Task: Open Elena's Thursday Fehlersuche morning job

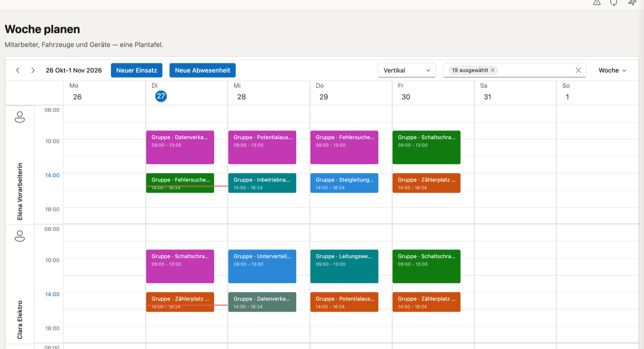Action: (x=344, y=147)
